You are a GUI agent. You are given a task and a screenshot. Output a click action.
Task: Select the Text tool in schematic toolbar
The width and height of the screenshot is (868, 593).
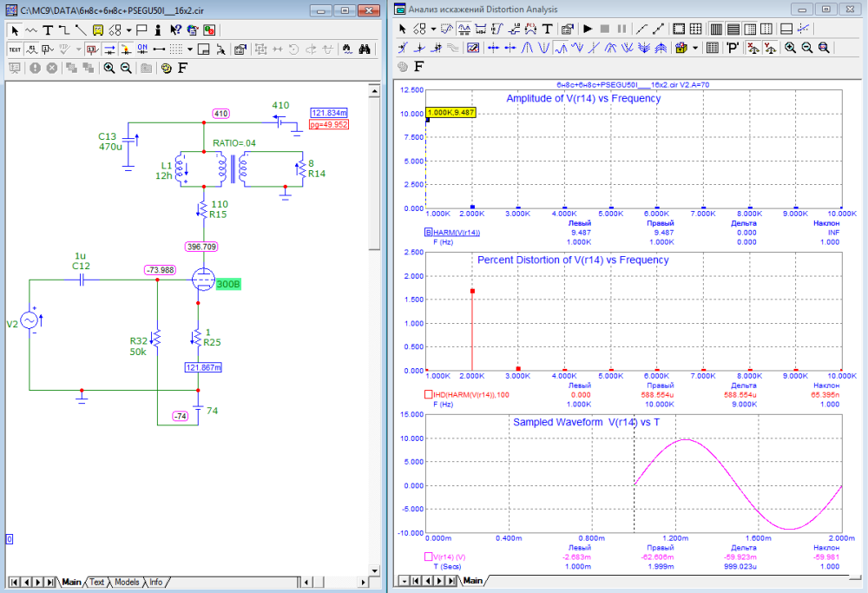pyautogui.click(x=48, y=30)
